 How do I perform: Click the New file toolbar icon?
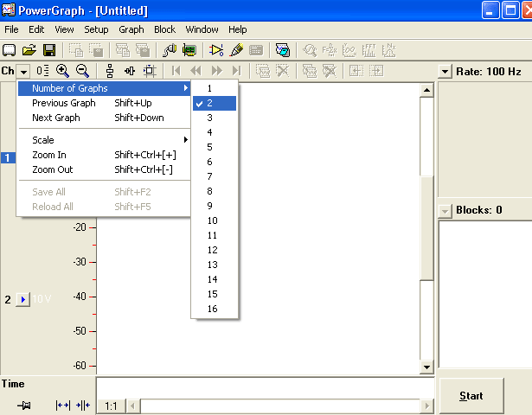pyautogui.click(x=9, y=50)
